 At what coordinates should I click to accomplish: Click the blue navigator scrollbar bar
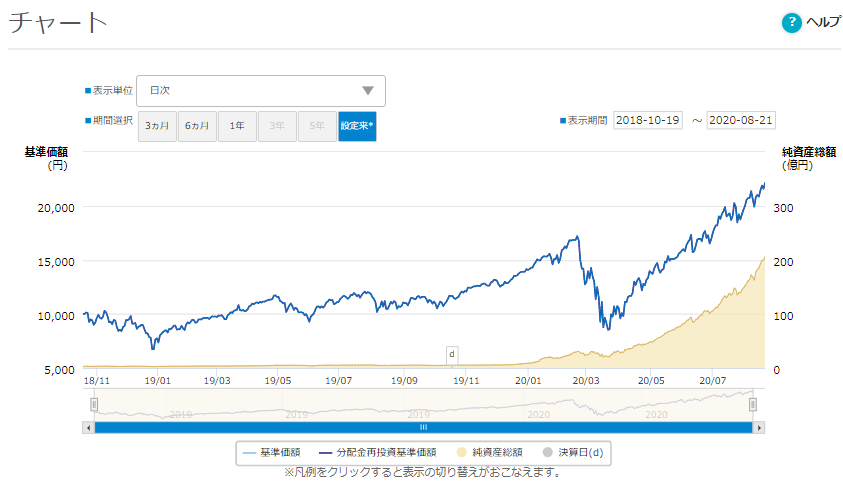pyautogui.click(x=423, y=428)
